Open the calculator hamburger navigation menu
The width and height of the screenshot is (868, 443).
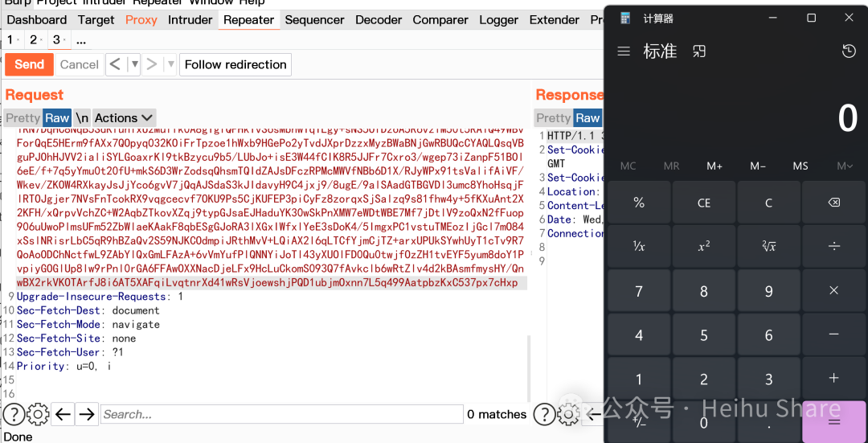pyautogui.click(x=624, y=51)
